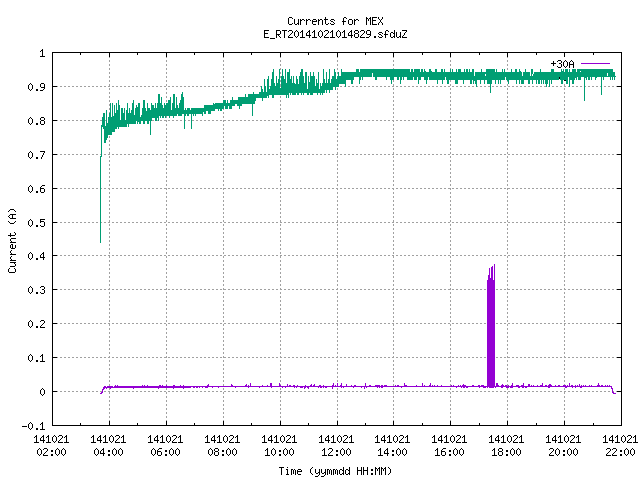Click the x-axis label "141021 22:00"
Screen dimensions: 640x480
pos(620,445)
